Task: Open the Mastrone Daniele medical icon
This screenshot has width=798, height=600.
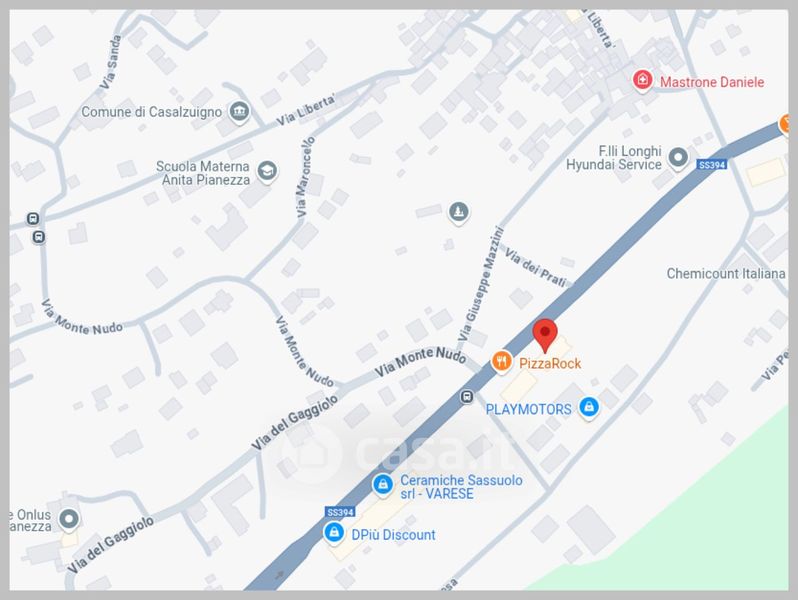Action: pos(642,80)
